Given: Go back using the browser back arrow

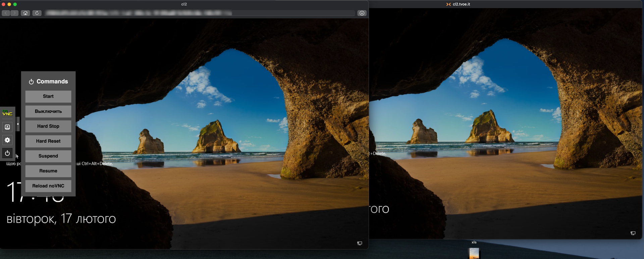Looking at the screenshot, I should [6, 13].
